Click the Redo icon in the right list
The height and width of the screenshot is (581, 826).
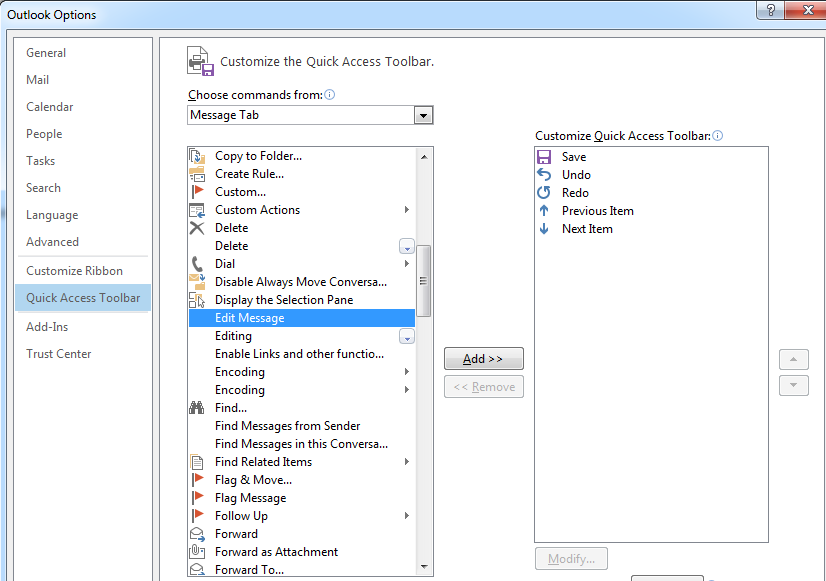coord(544,192)
